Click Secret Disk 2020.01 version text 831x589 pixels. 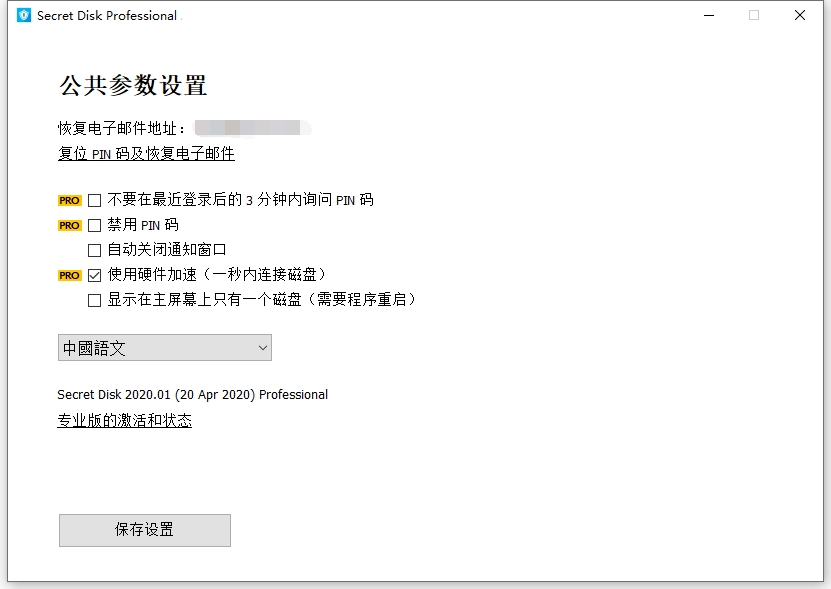(x=192, y=395)
